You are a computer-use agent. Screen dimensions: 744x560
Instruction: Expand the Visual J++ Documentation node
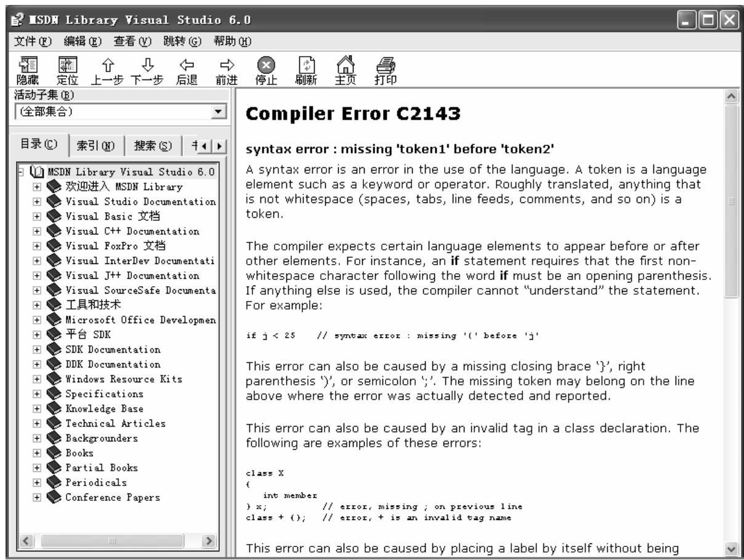tap(37, 276)
